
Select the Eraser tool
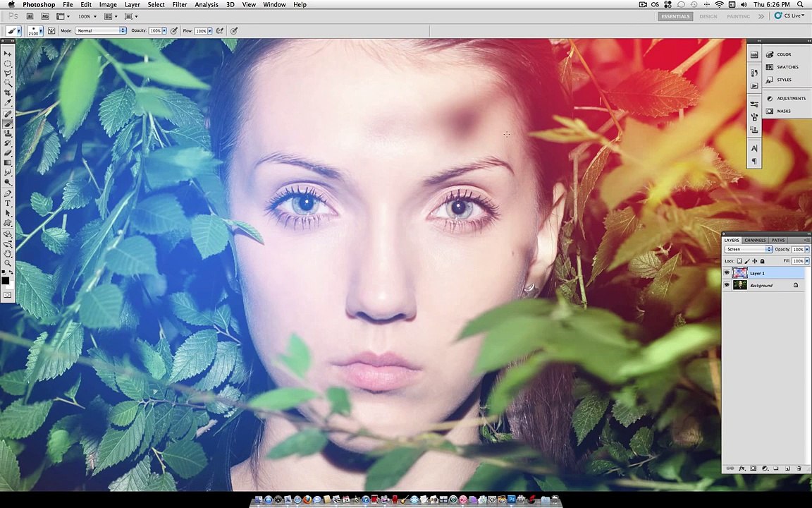tap(8, 152)
